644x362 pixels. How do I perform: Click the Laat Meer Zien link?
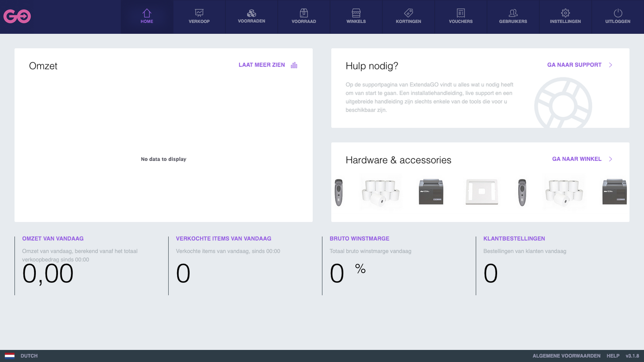pyautogui.click(x=262, y=65)
